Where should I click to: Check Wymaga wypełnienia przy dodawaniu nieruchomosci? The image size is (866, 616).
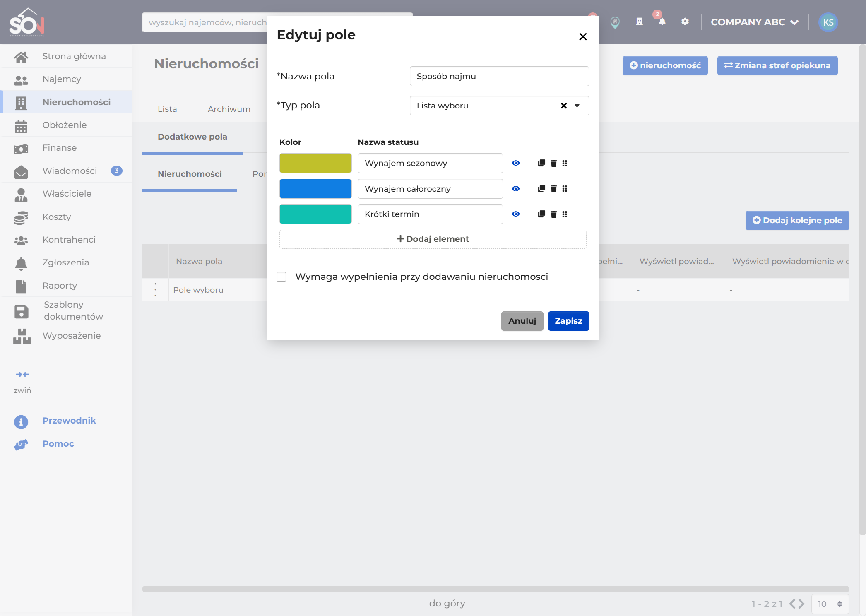click(281, 277)
